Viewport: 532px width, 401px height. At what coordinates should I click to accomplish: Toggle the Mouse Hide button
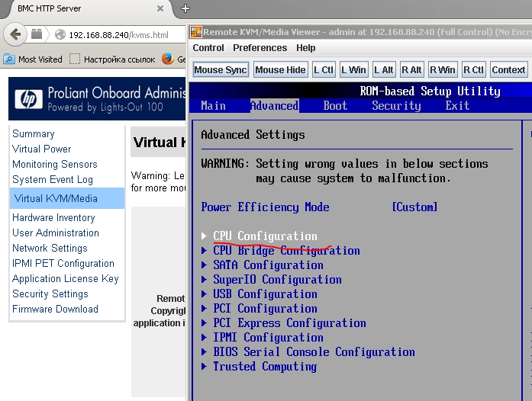281,70
